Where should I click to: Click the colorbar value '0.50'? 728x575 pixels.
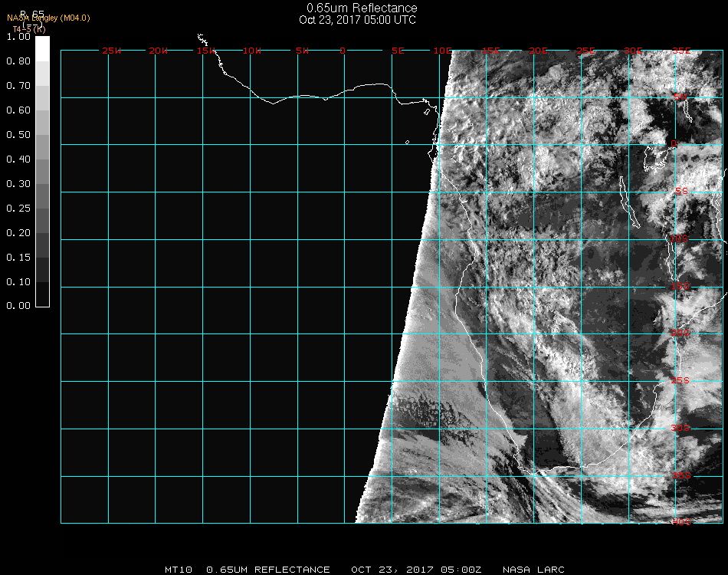[x=18, y=135]
